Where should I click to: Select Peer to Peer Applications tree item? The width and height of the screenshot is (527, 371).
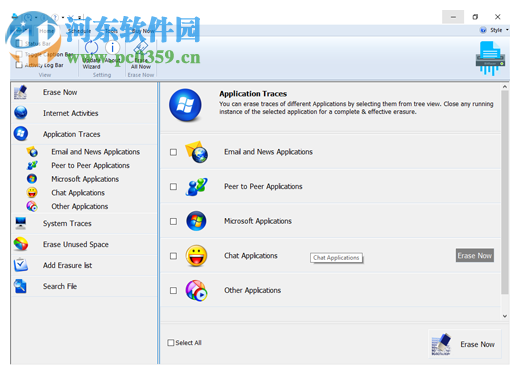(90, 165)
